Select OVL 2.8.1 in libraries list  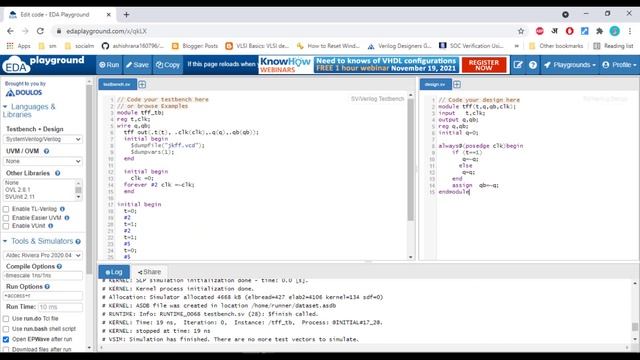[18, 190]
